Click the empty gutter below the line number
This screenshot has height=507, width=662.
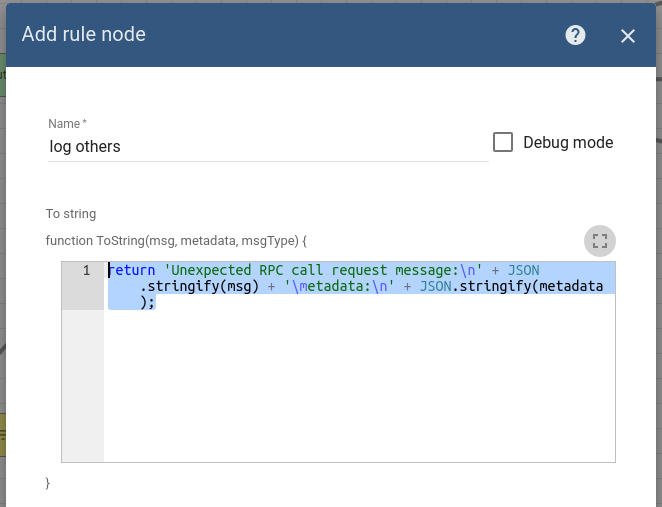tap(83, 390)
